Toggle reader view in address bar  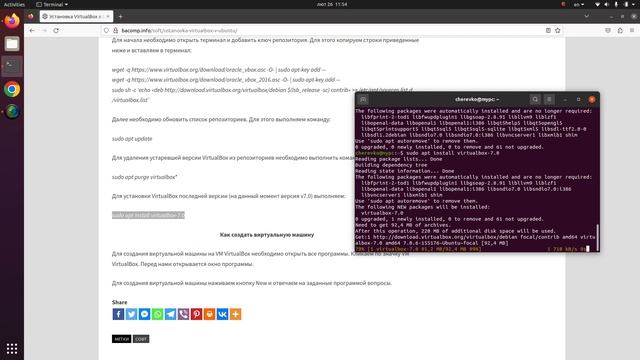click(x=548, y=30)
